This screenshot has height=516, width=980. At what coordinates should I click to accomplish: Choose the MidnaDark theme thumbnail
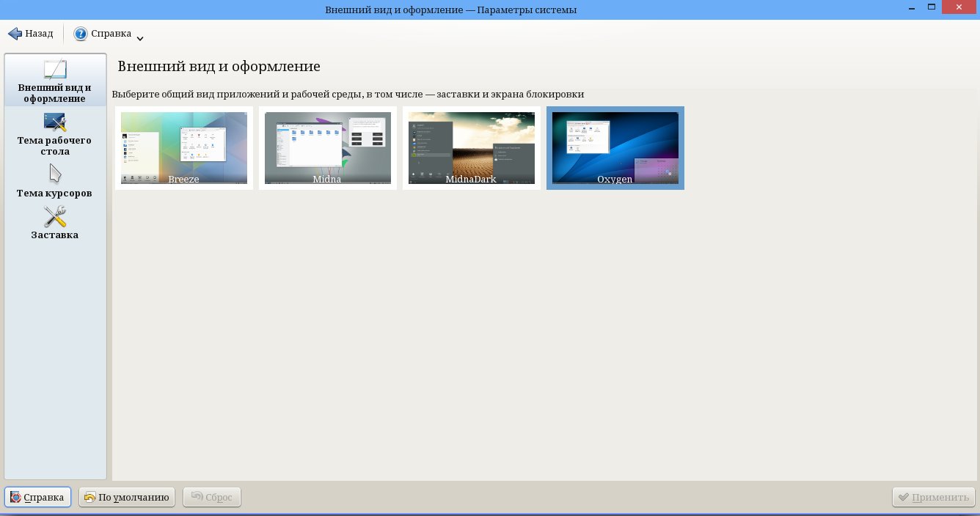click(472, 148)
